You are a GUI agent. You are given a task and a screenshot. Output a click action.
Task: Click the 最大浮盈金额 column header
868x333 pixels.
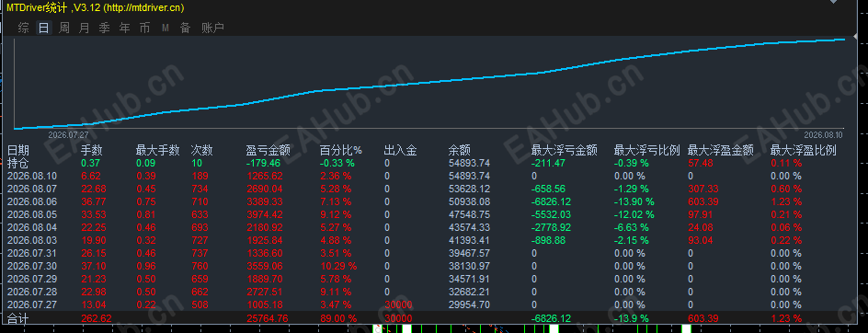click(721, 150)
